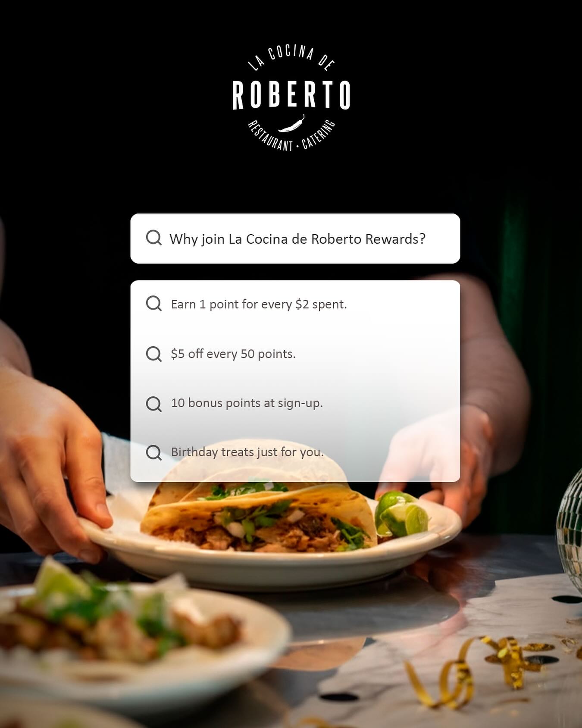
Task: Choose the 10 bonus points at sign-up suggestion
Action: 295,403
